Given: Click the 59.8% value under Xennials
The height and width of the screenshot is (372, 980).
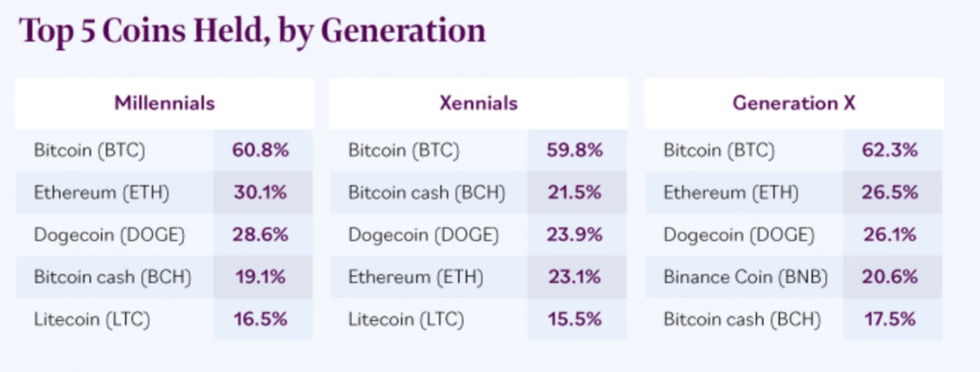Looking at the screenshot, I should point(575,151).
